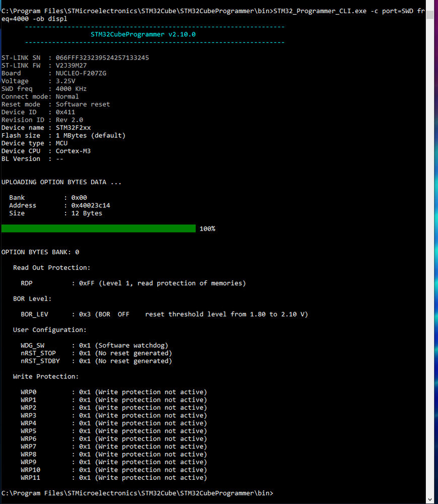Click the BOR Level heading

click(32, 299)
